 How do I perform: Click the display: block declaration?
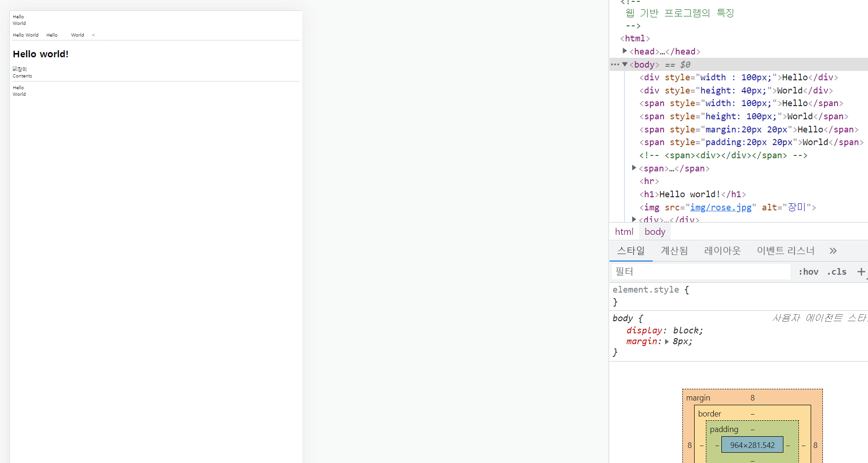pyautogui.click(x=665, y=331)
